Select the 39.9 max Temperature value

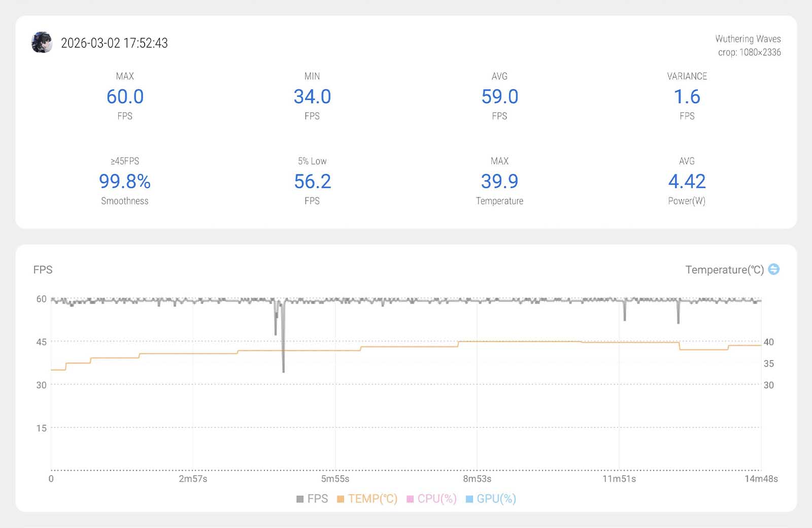click(x=499, y=181)
